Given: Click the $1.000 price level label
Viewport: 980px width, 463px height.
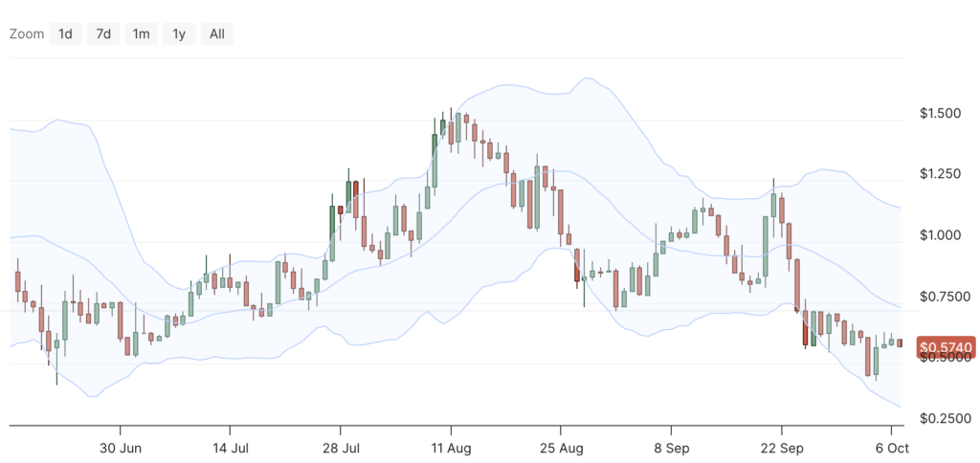Looking at the screenshot, I should coord(939,235).
